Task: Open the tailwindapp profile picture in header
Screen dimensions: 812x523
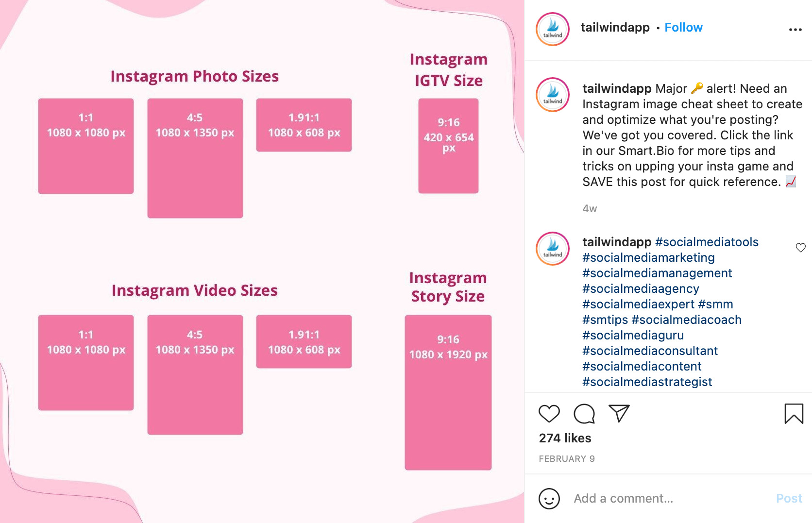Action: click(553, 29)
